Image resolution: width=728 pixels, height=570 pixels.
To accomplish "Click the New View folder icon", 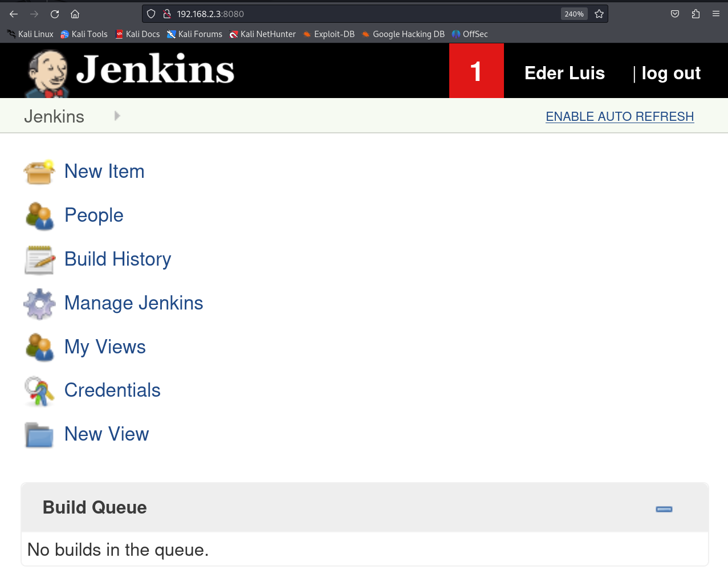I will [x=39, y=435].
